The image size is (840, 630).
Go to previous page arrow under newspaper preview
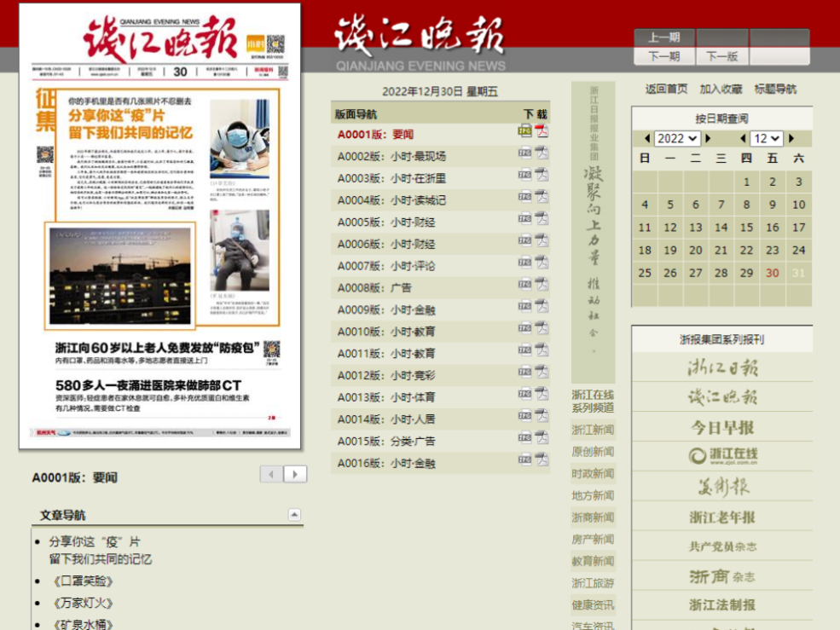(x=271, y=474)
